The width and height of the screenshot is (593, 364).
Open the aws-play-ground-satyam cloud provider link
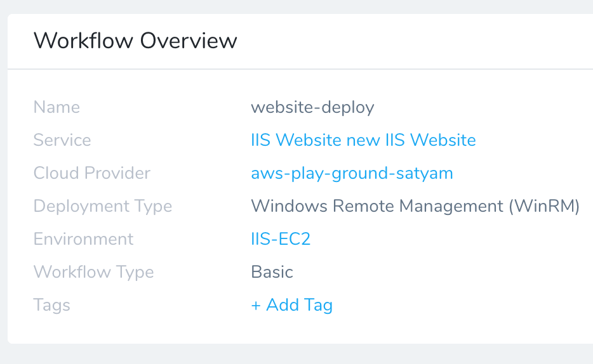coord(352,173)
